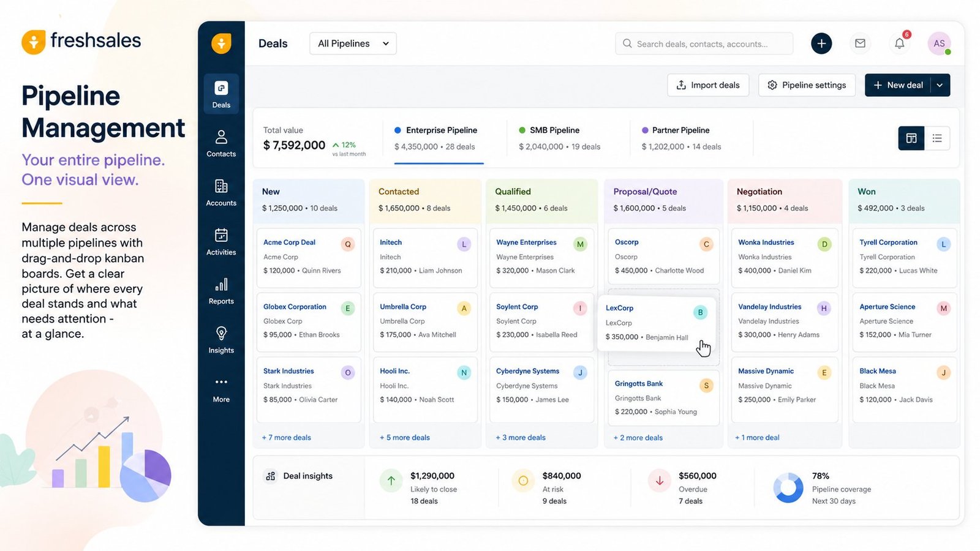The width and height of the screenshot is (980, 551).
Task: Click avatar B on LexCorp card
Action: click(x=700, y=312)
